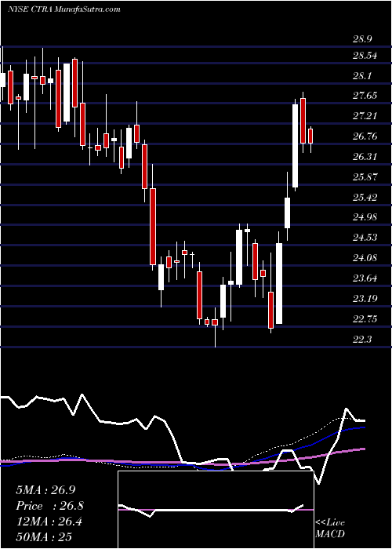392x549 pixels.
Task: Click the 24.08 price axis label
Action: tap(365, 258)
